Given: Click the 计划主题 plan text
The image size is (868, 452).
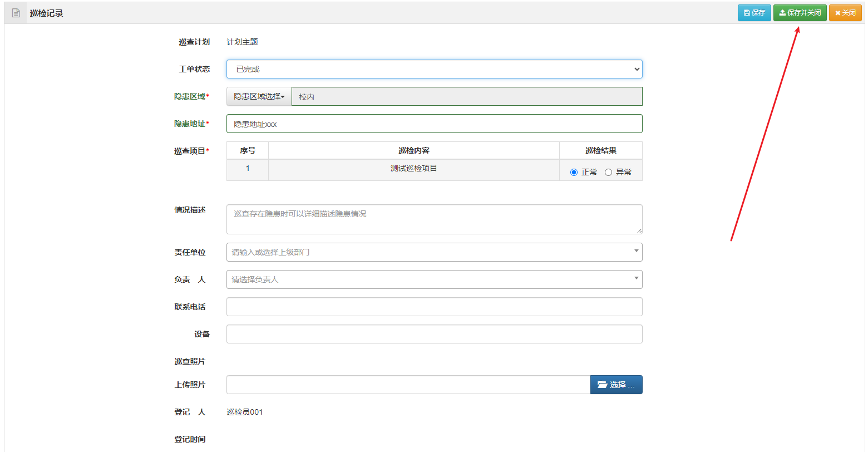Looking at the screenshot, I should 242,42.
